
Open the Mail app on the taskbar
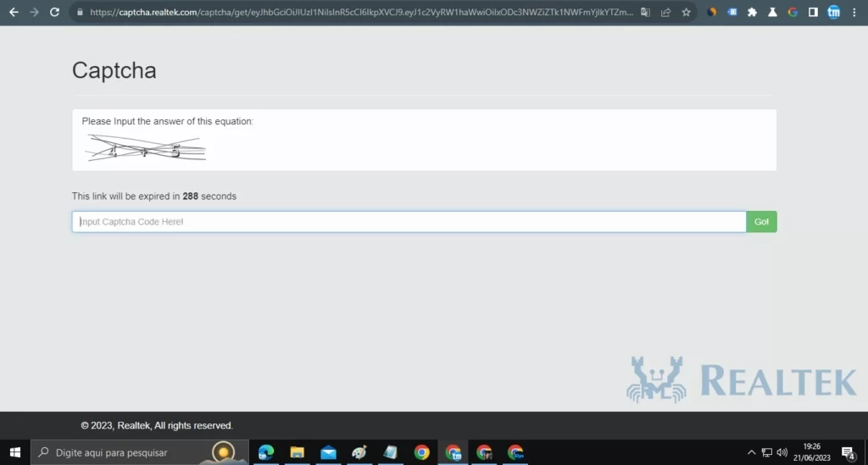pyautogui.click(x=328, y=452)
